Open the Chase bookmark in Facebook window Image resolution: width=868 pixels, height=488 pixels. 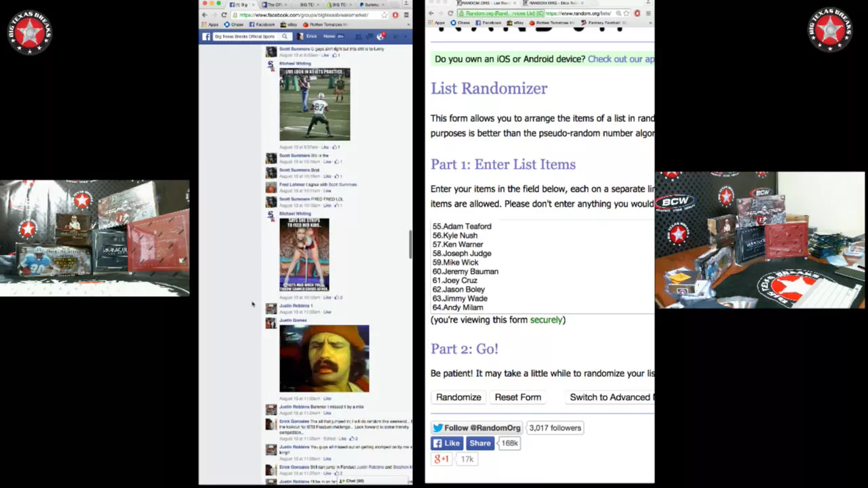[x=233, y=24]
